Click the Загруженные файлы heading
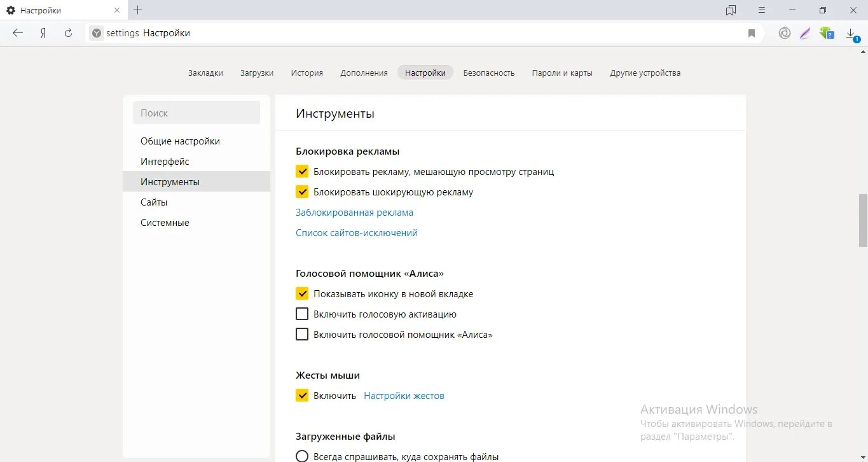This screenshot has height=462, width=868. click(x=346, y=437)
